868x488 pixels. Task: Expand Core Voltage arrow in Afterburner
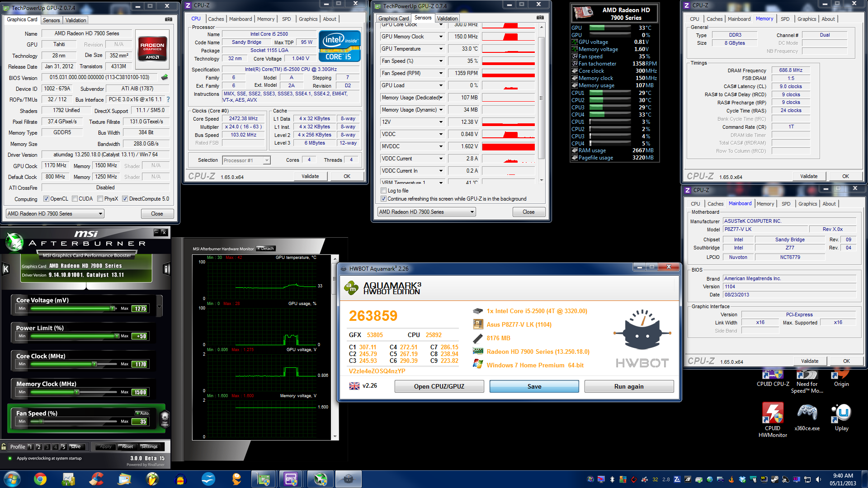click(x=159, y=306)
